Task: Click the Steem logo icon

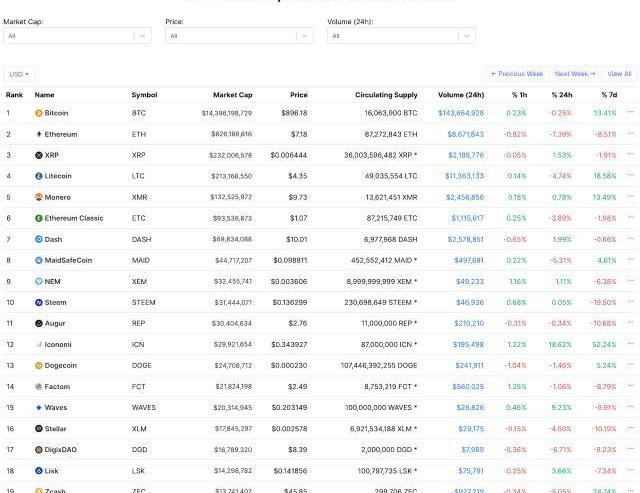Action: pos(39,302)
